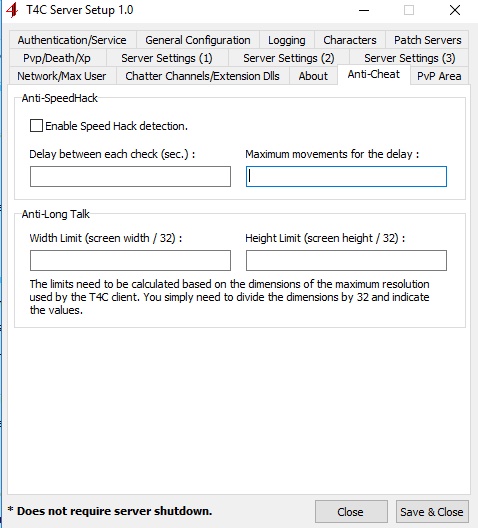Select the Anti-Cheat tab

click(x=374, y=74)
